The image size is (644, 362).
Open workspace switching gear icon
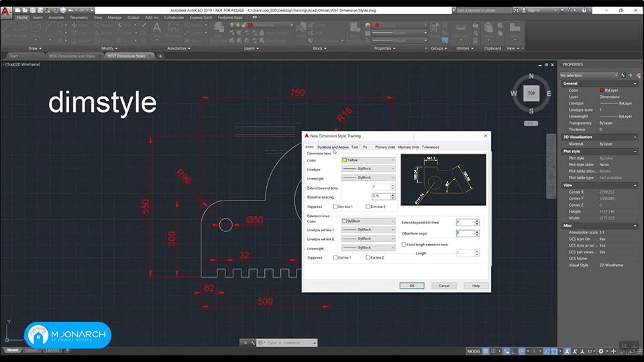pyautogui.click(x=601, y=351)
